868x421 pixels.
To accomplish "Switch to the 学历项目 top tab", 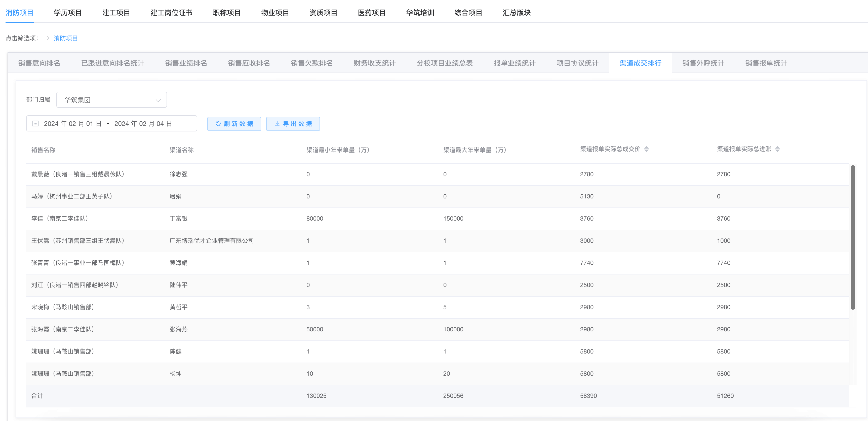I will coord(68,13).
